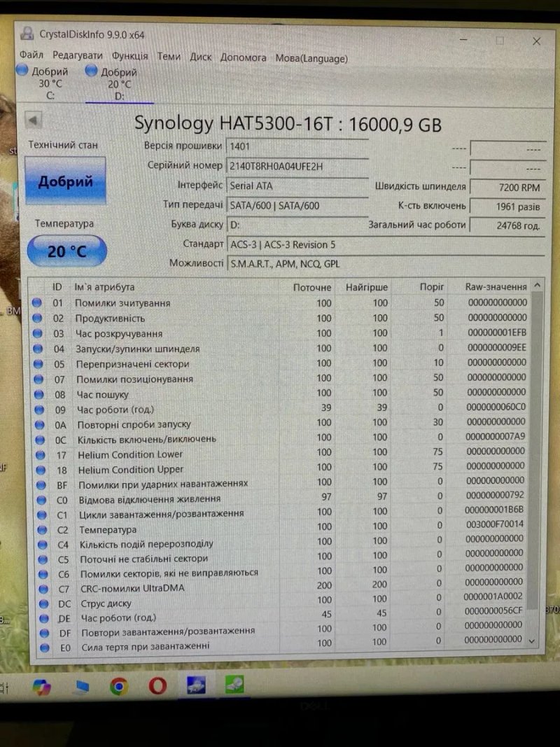The image size is (560, 747).
Task: Open Google Chrome from the taskbar
Action: coord(118,686)
